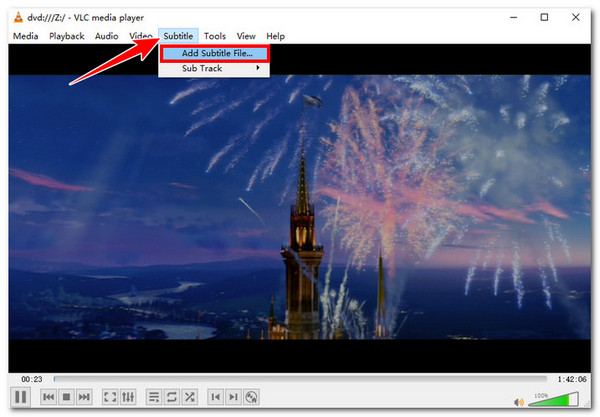Adjust the green volume slider
This screenshot has width=600, height=417.
coord(553,399)
